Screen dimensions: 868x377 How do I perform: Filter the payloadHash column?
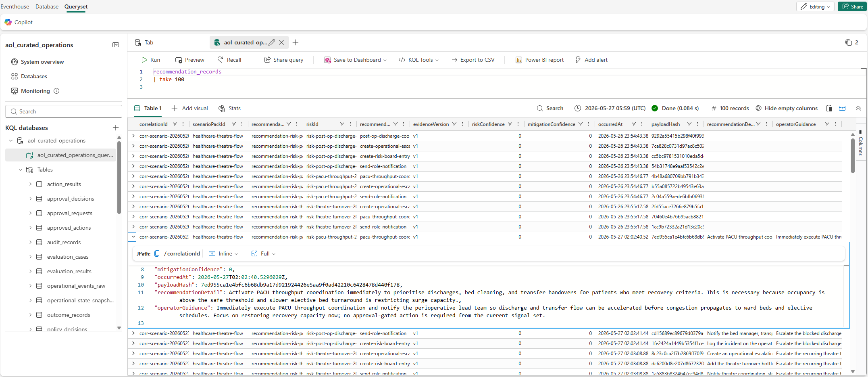[689, 124]
